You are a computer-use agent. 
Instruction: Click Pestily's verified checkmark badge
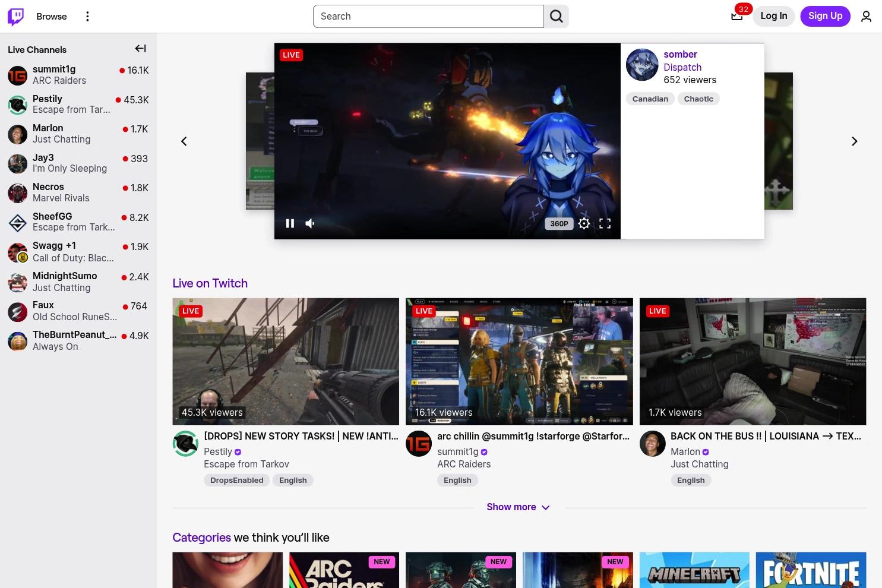coord(238,451)
